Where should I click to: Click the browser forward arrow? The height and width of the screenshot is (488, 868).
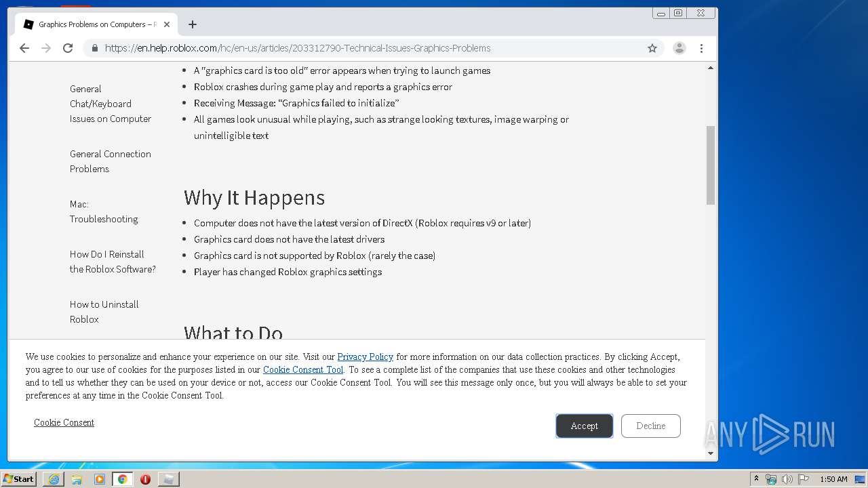pyautogui.click(x=46, y=48)
